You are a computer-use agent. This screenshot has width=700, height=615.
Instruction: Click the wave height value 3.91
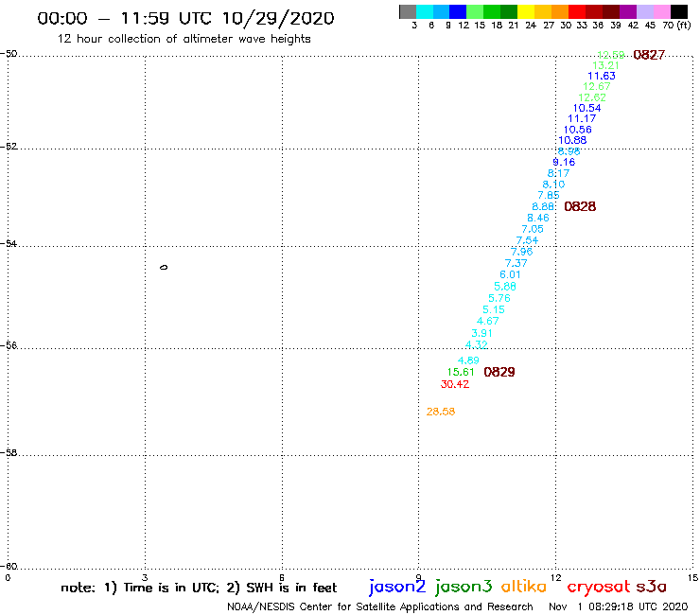[481, 333]
